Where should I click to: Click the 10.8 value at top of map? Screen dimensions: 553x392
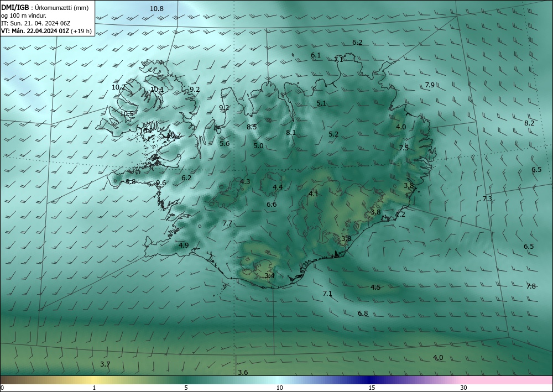coord(156,8)
